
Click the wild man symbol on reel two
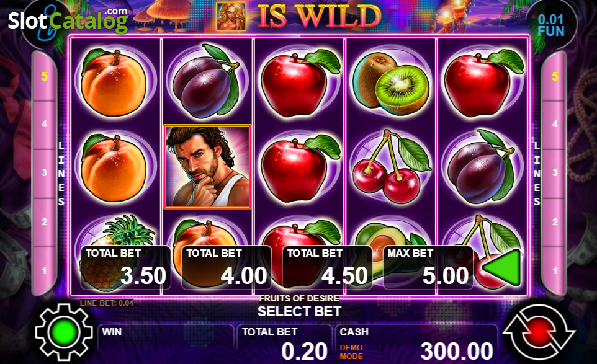pos(207,167)
